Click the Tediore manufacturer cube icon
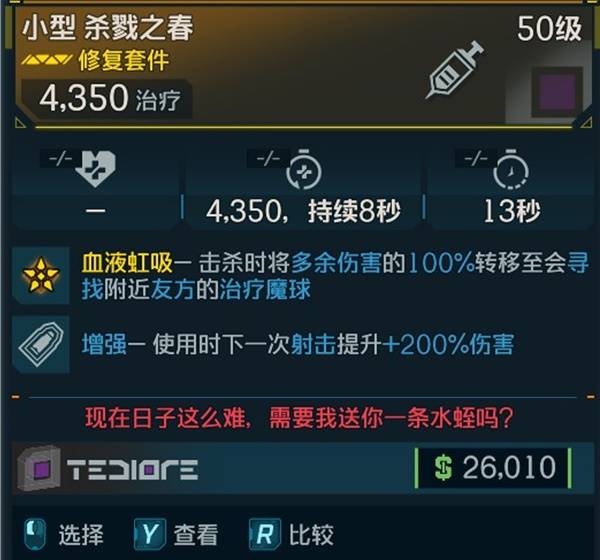 [x=39, y=469]
